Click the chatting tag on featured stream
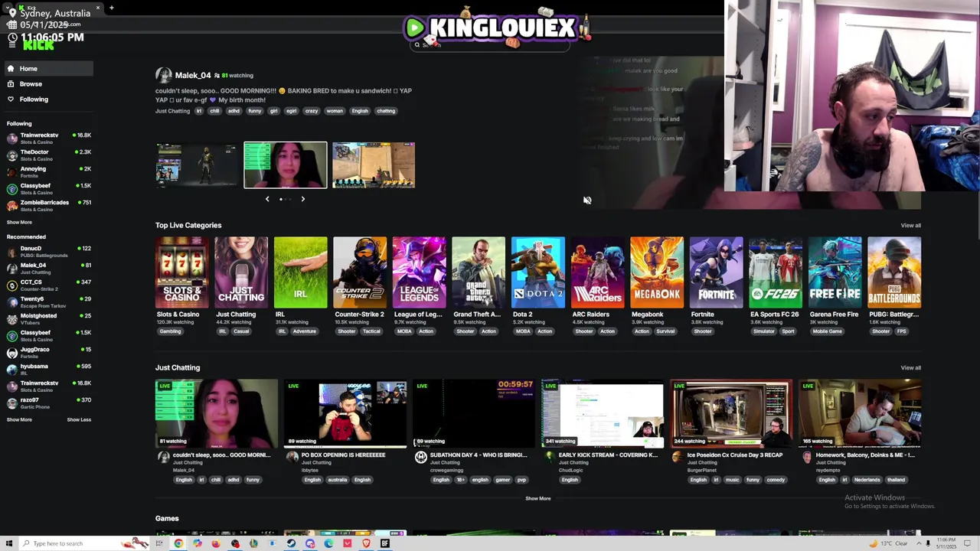Screen dimensions: 980x551 tap(386, 111)
